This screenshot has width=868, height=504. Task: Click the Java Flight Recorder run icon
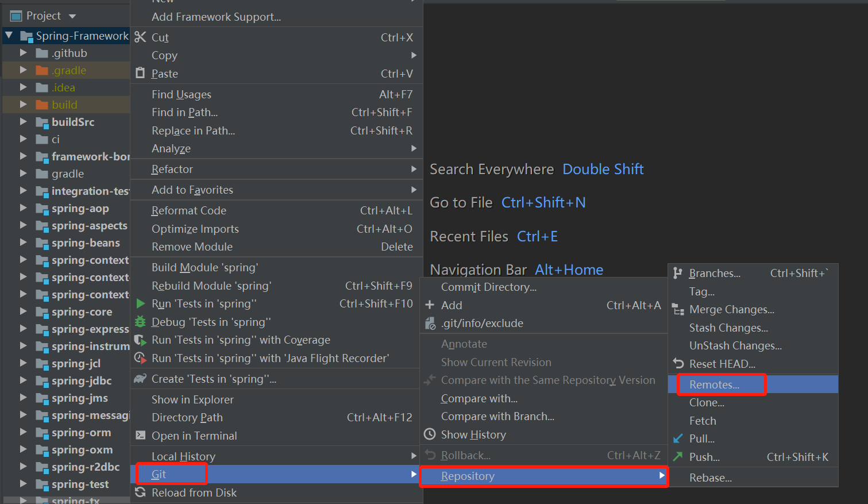(140, 358)
